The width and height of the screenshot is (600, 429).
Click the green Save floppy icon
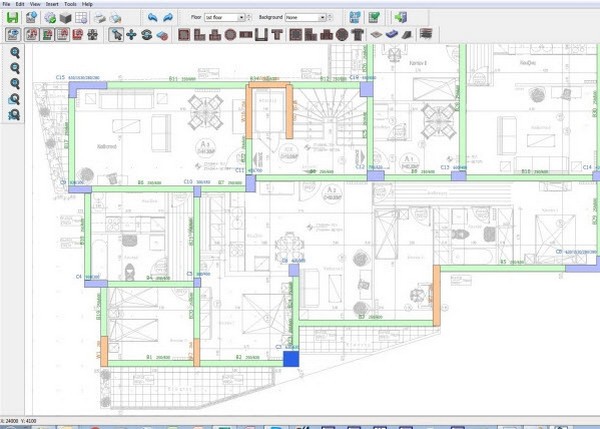(13, 18)
